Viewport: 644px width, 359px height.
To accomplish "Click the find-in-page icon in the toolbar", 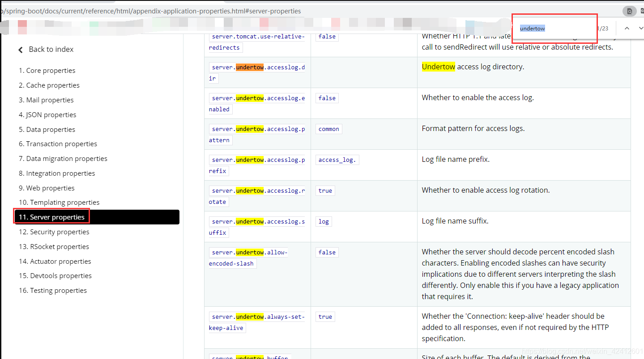I will 631,11.
